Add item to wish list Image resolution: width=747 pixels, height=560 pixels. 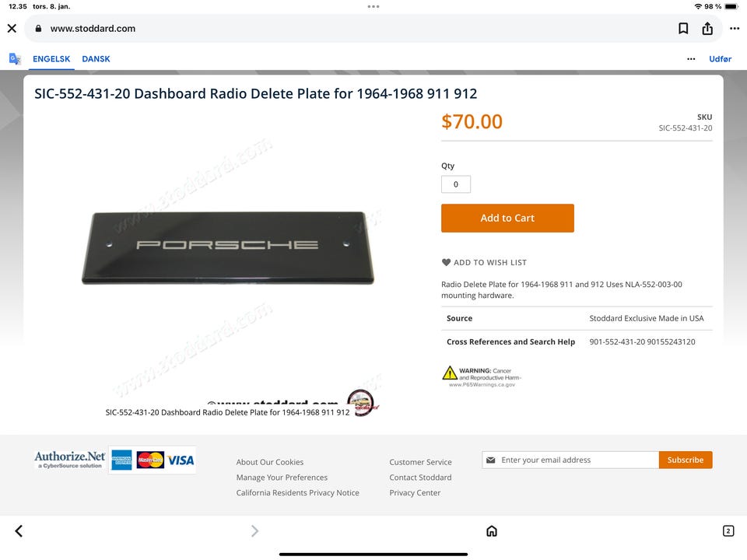point(484,262)
